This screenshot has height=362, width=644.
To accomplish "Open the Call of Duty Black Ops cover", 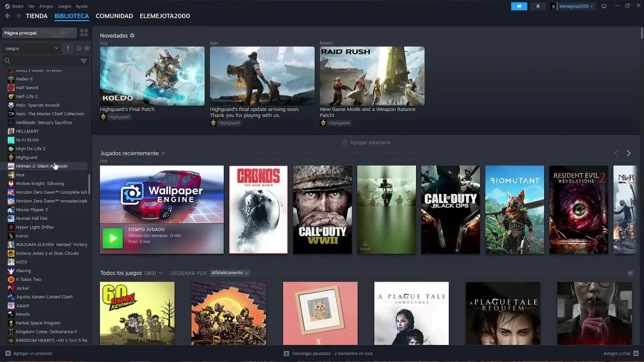I will point(450,210).
